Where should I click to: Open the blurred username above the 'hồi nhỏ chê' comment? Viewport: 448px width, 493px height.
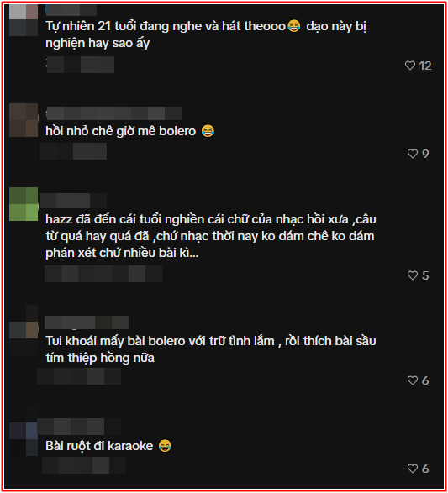pos(113,113)
